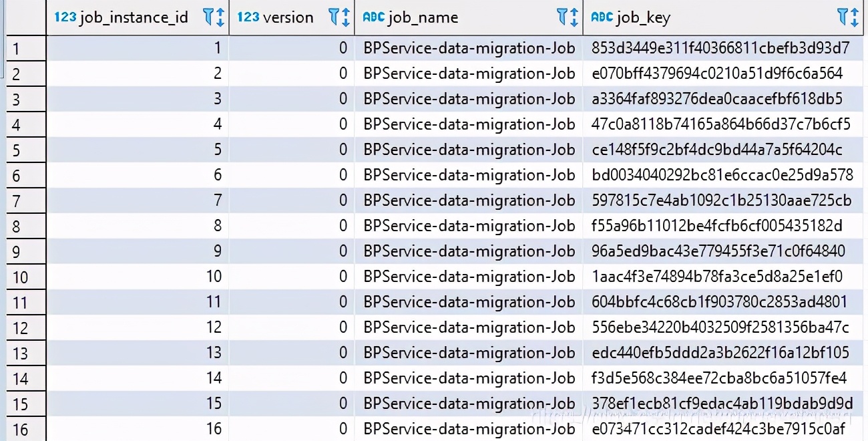The height and width of the screenshot is (441, 868).
Task: Click job_instance_id cell with value 10
Action: coord(138,277)
